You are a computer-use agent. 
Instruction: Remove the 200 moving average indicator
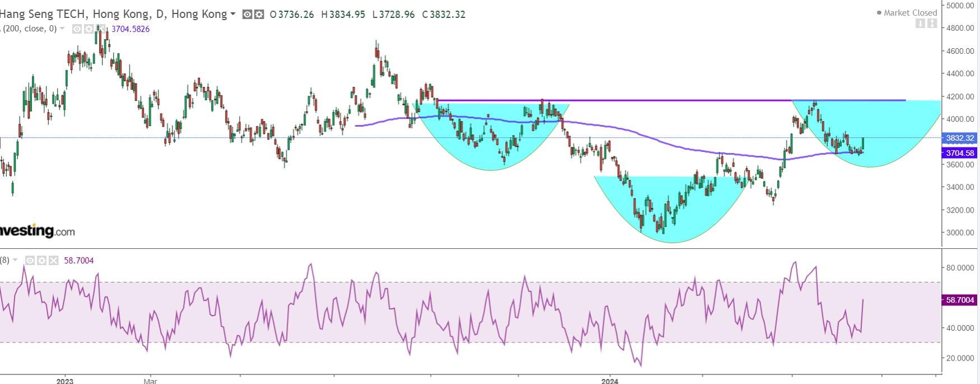point(100,29)
